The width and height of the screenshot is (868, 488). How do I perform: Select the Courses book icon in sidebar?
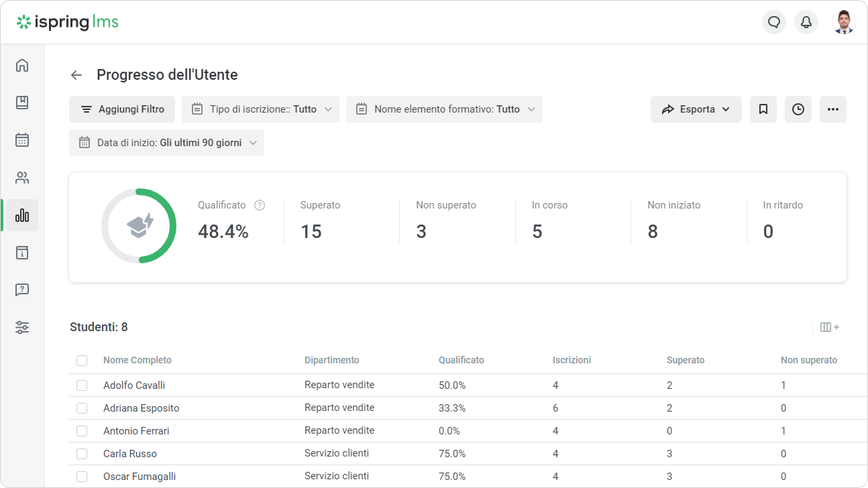point(22,103)
